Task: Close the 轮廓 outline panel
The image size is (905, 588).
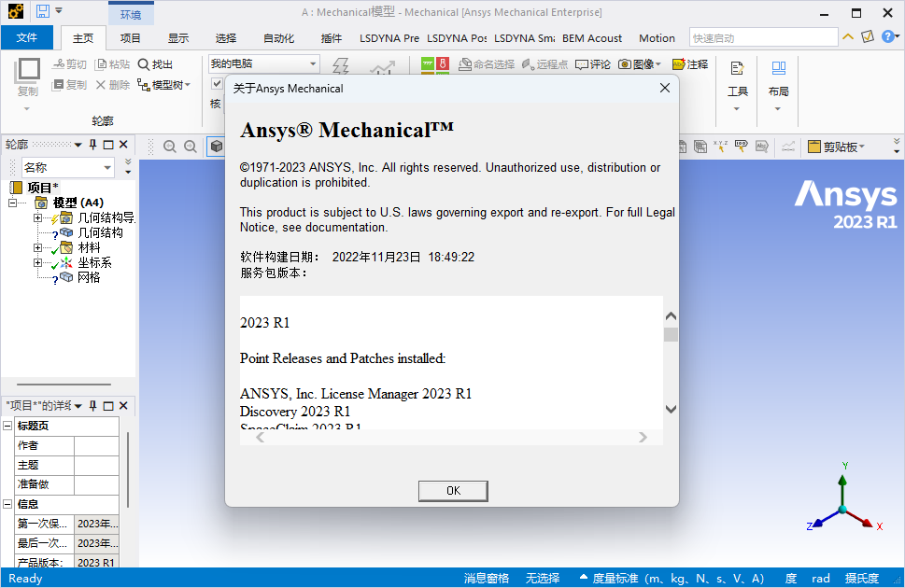Action: tap(123, 145)
